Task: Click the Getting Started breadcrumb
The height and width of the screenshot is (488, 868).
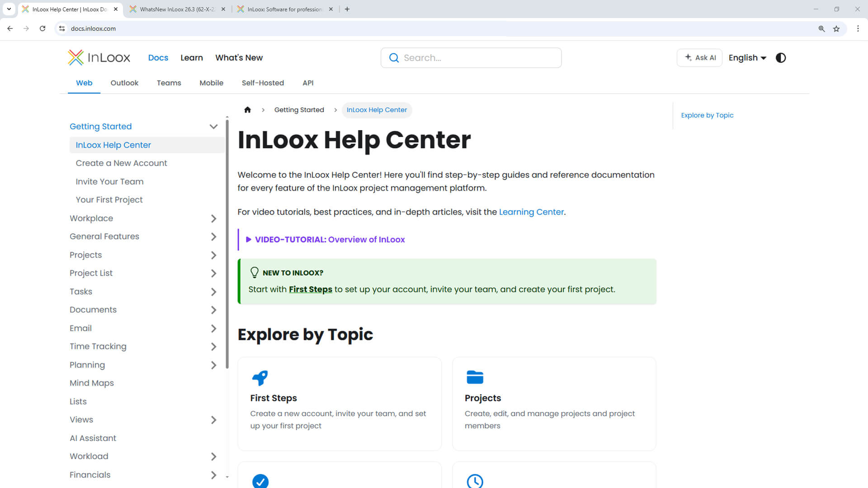Action: click(299, 110)
